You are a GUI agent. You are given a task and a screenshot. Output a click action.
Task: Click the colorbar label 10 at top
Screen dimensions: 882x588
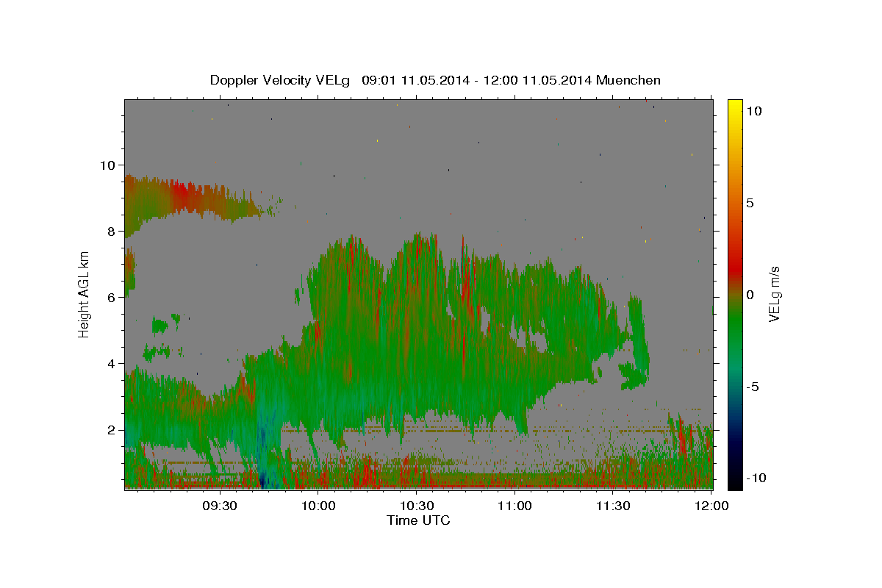753,111
